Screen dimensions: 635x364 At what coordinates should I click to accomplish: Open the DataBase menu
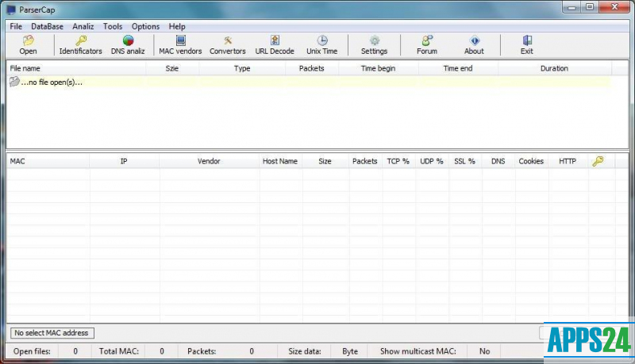(47, 26)
